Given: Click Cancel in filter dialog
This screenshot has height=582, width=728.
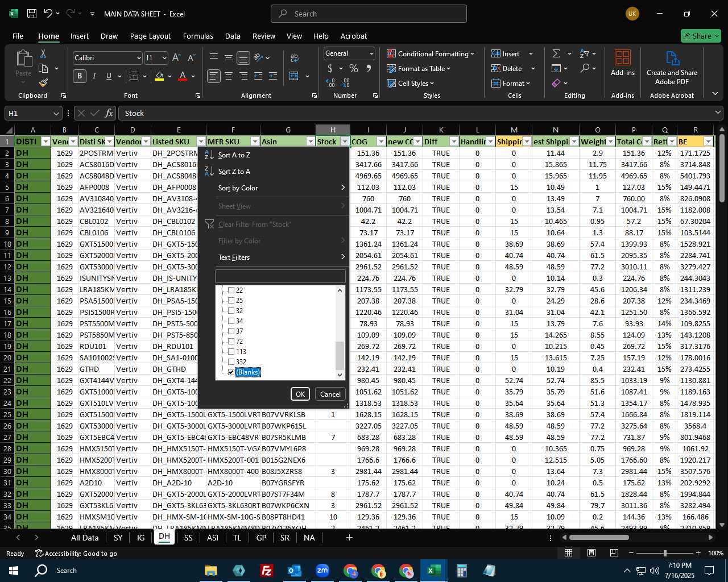Looking at the screenshot, I should pos(330,394).
